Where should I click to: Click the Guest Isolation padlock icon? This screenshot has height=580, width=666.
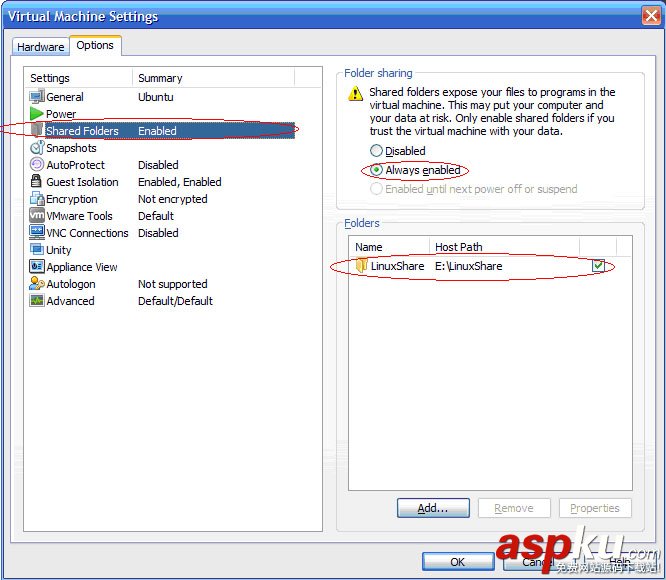point(37,181)
